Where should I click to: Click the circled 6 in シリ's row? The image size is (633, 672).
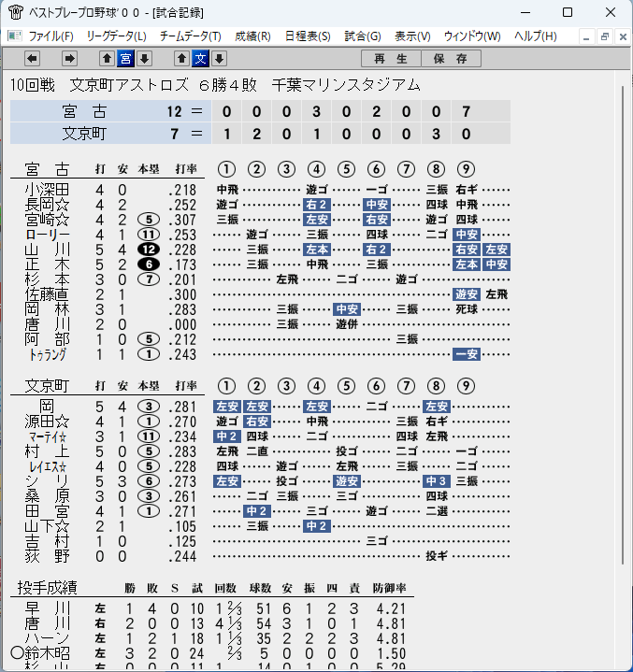(x=149, y=481)
